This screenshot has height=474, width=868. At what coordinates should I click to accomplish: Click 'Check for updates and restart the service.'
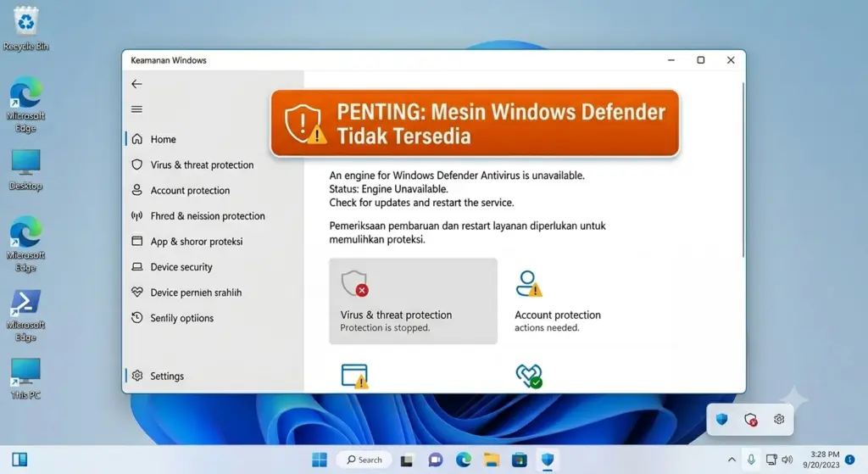click(x=421, y=203)
